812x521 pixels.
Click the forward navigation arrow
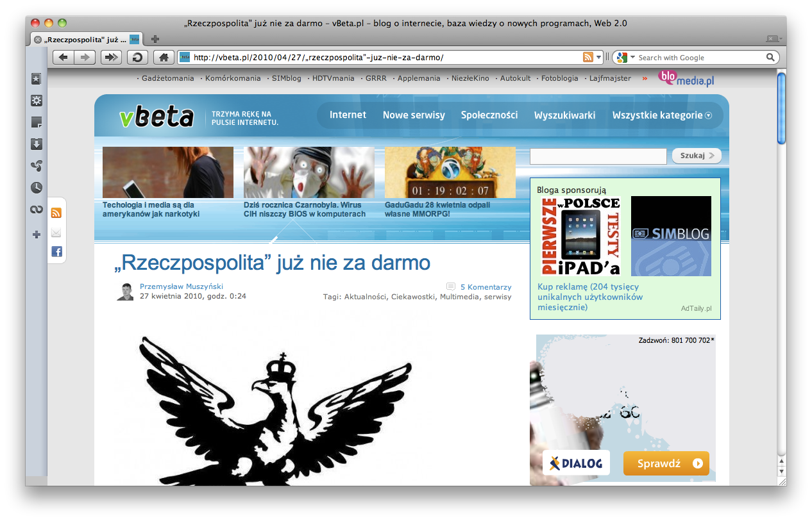pyautogui.click(x=85, y=57)
